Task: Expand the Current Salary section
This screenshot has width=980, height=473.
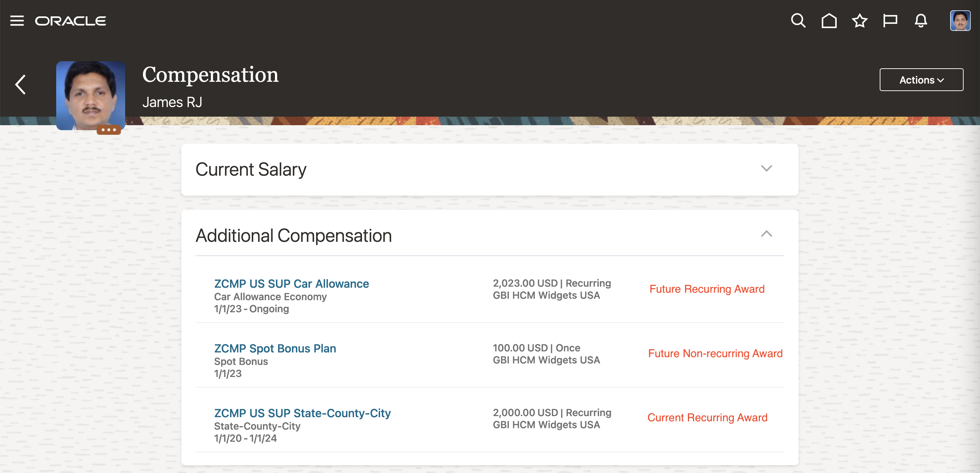Action: coord(766,168)
